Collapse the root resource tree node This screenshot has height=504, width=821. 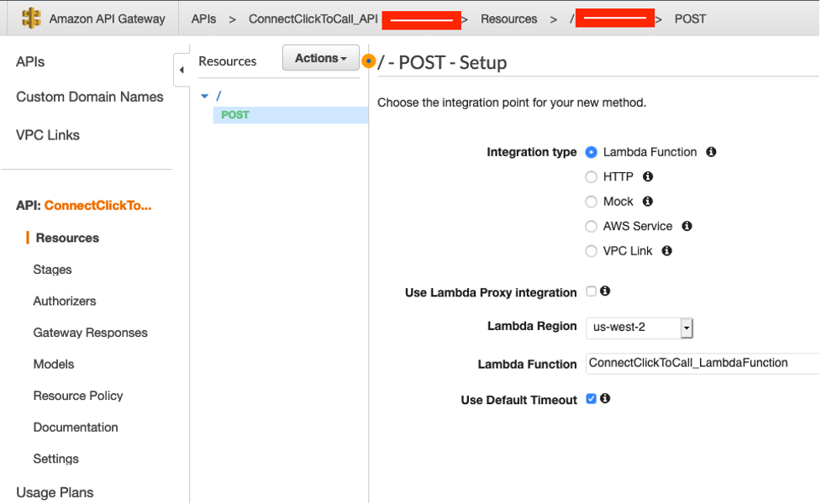point(203,96)
